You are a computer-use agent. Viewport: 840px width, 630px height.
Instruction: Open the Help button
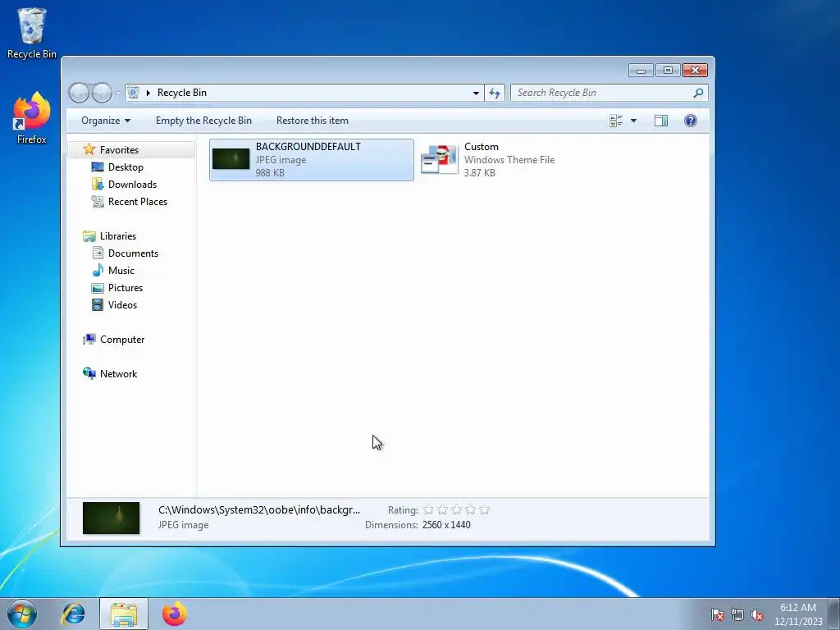click(x=691, y=121)
